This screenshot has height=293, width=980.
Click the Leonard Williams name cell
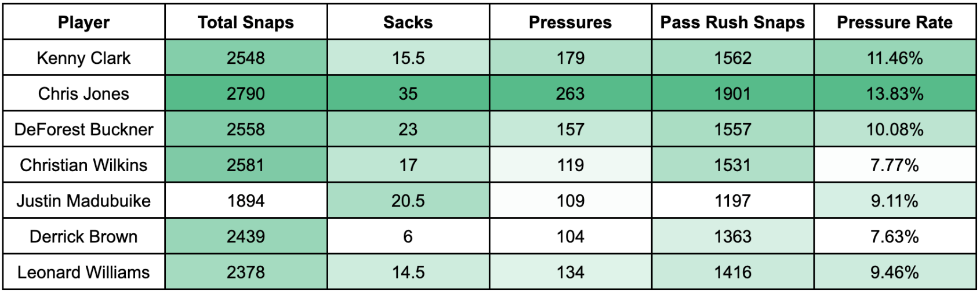tap(84, 272)
